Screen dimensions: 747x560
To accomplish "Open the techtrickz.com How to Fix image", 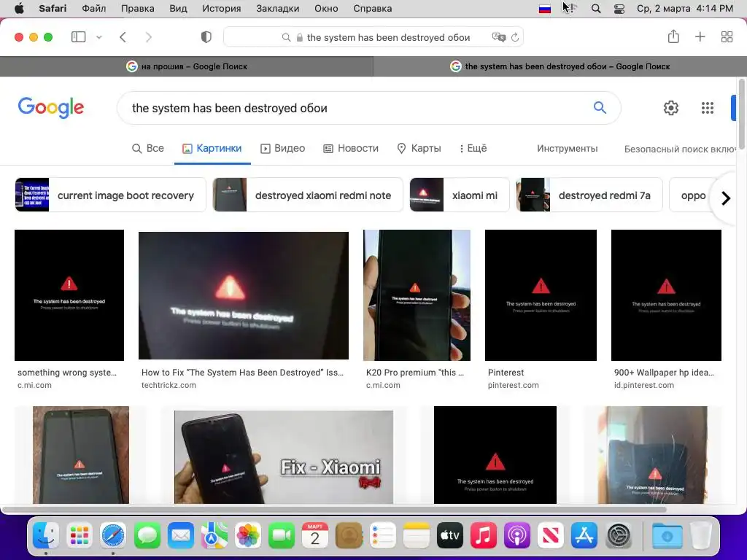I will tap(244, 295).
